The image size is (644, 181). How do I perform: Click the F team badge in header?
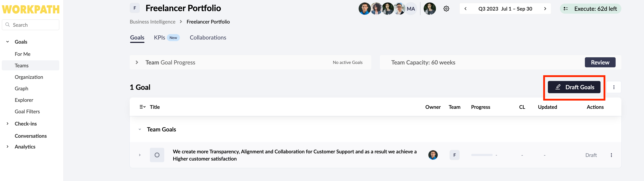(x=135, y=8)
